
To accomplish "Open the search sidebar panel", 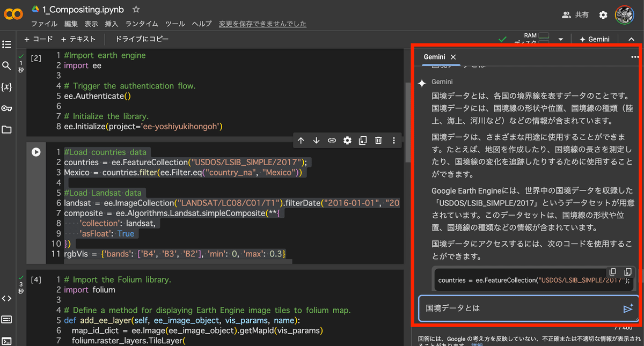I will 8,65.
